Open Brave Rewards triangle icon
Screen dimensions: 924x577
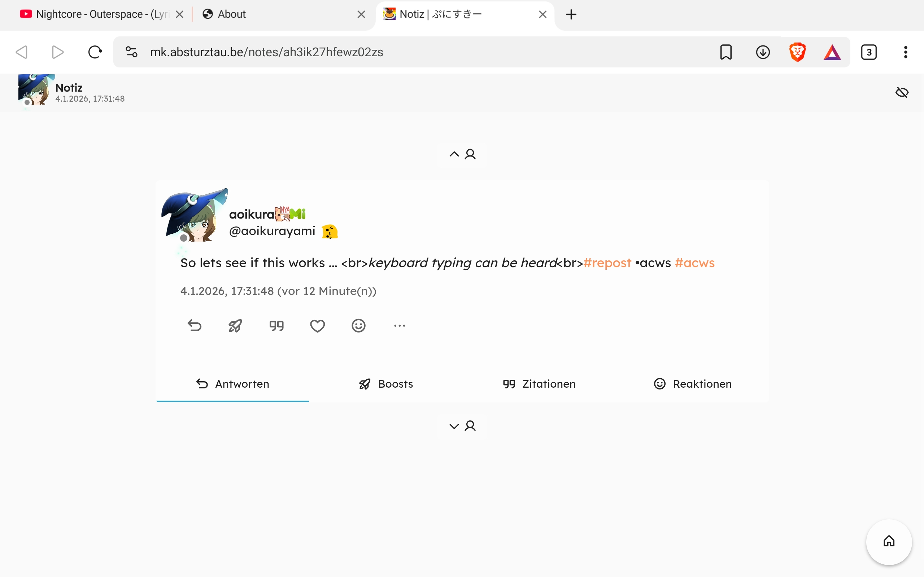tap(832, 52)
